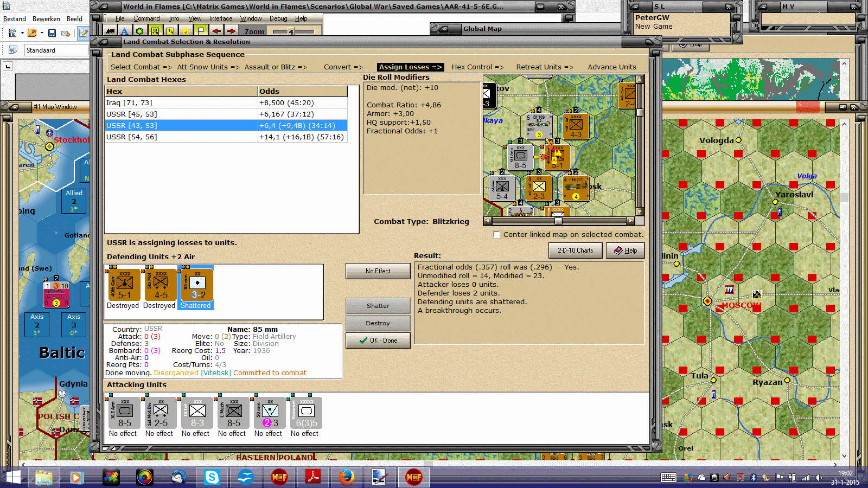This screenshot has height=488, width=868.
Task: Click the open folder icon in the background editor
Action: pyautogui.click(x=32, y=33)
